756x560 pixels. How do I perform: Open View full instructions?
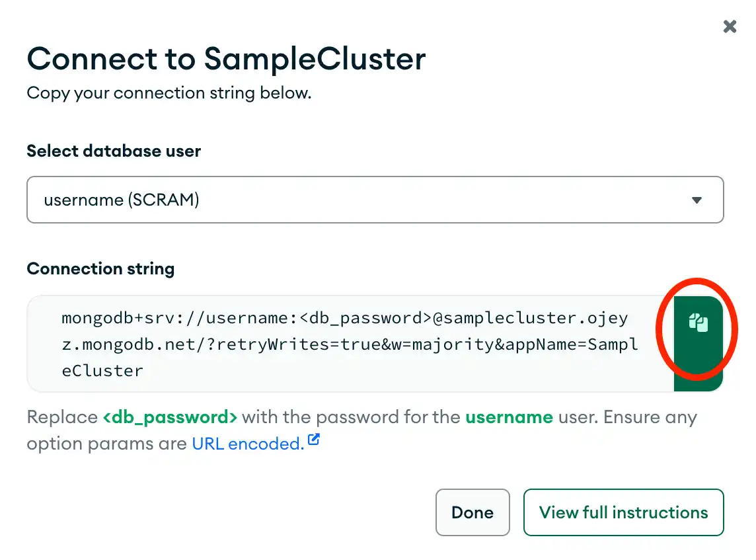623,512
